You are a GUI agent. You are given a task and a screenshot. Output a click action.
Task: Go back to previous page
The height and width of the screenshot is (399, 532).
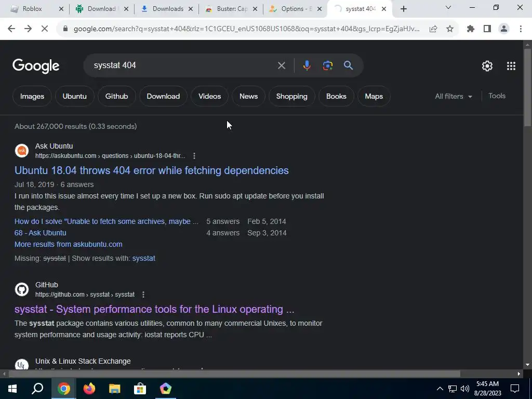click(x=11, y=29)
